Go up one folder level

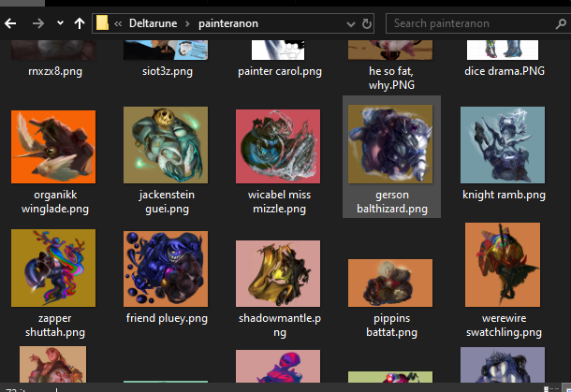point(80,23)
